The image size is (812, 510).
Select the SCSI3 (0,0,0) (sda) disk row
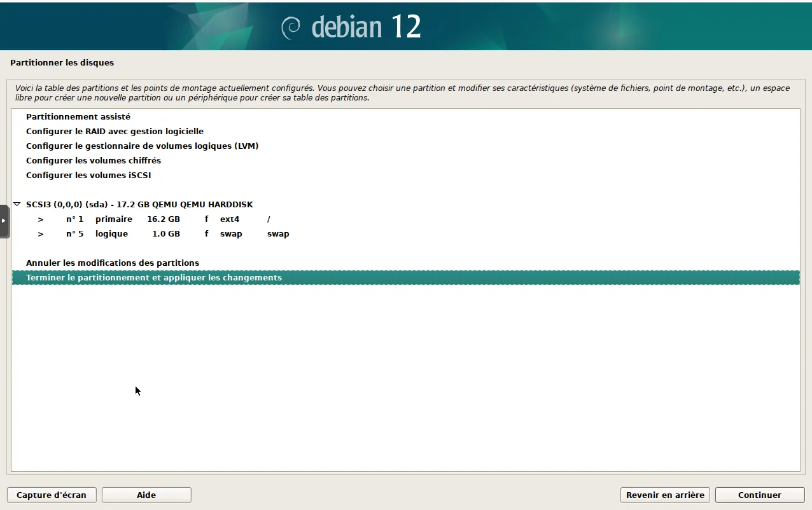click(406, 205)
